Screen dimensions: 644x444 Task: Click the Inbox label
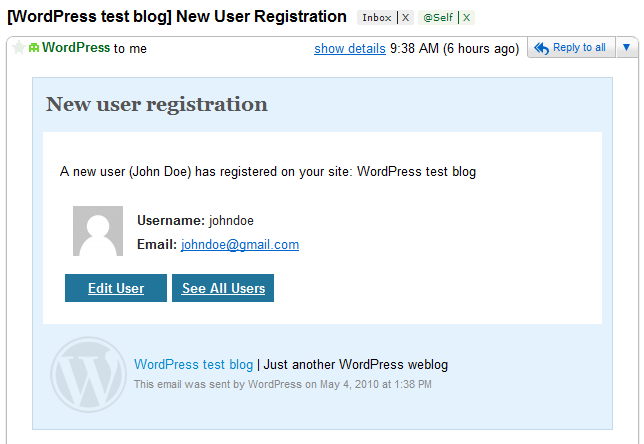[377, 18]
